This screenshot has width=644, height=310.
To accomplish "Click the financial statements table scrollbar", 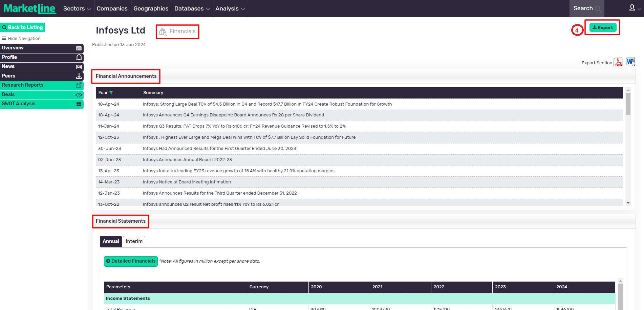I will (x=620, y=296).
